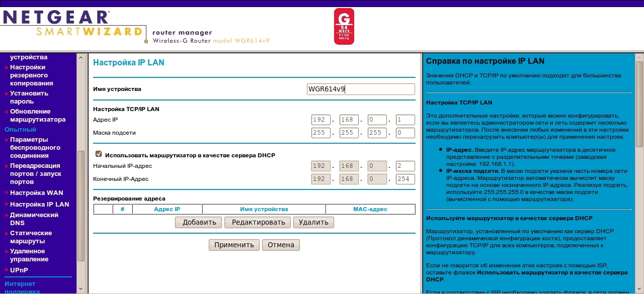
Task: Focus the Имя устройства input field
Action: pyautogui.click(x=361, y=89)
